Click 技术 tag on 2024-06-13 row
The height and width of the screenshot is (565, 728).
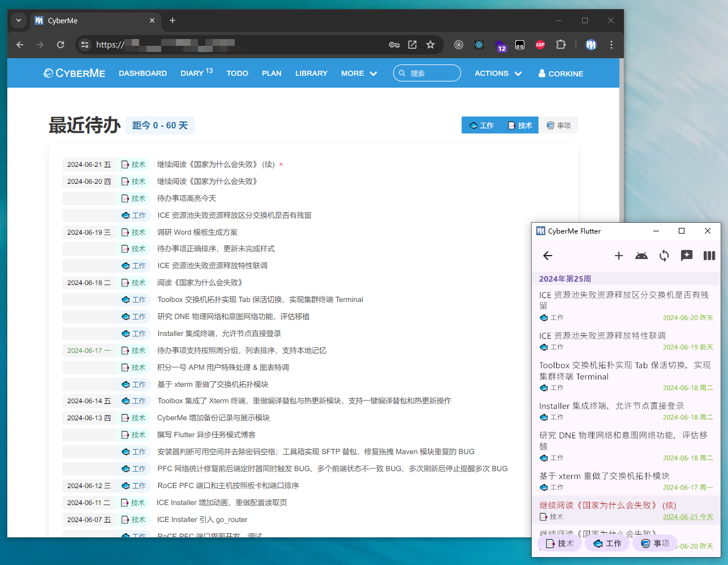point(134,418)
